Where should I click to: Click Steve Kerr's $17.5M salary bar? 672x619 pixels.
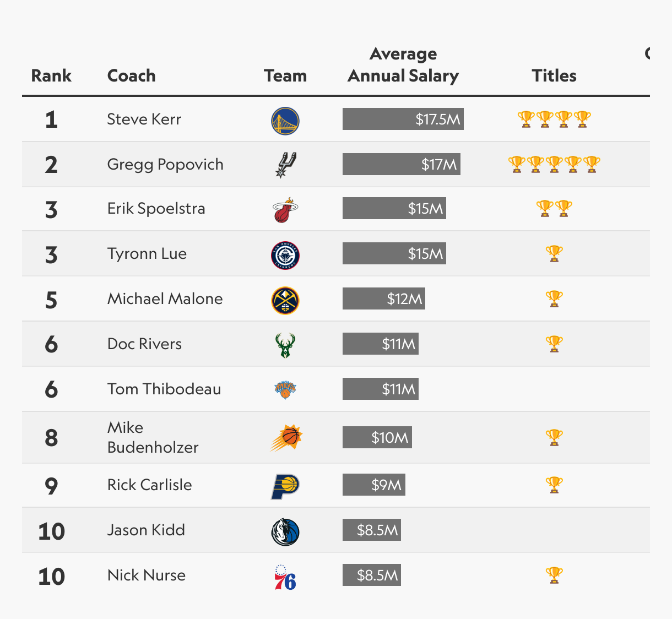coord(403,119)
